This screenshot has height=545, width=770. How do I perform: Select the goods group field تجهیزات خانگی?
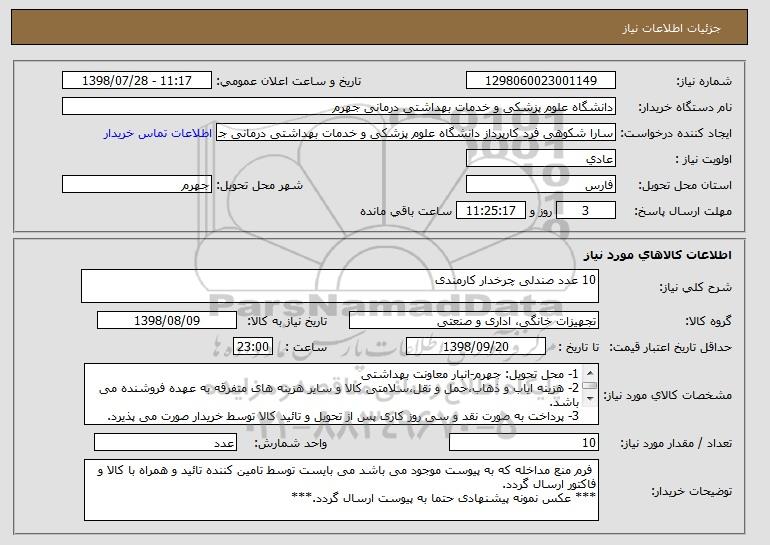point(474,321)
